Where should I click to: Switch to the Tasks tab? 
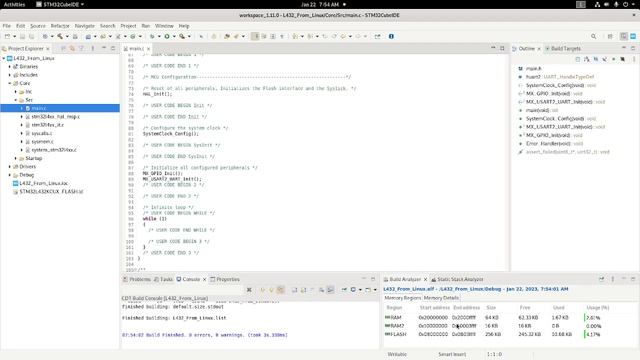tap(163, 279)
